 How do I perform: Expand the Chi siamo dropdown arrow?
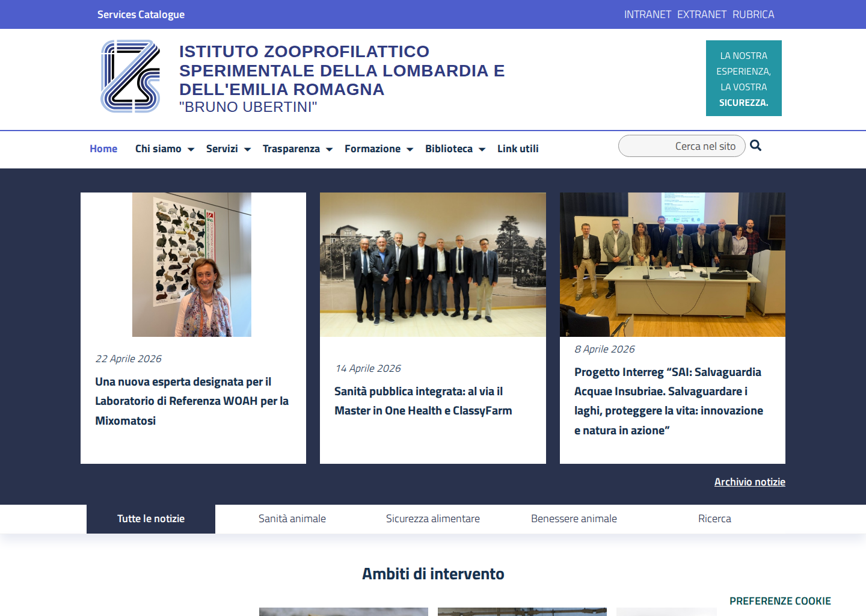pos(191,149)
